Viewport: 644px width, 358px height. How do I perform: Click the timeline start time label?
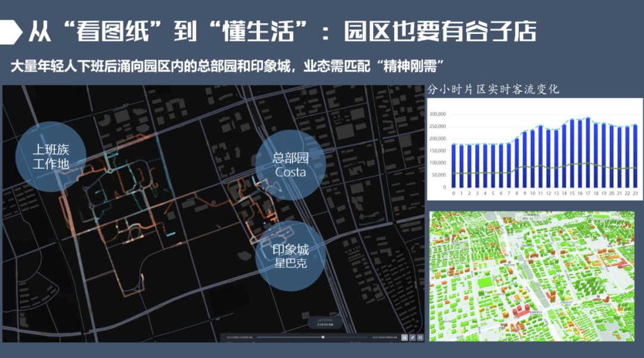[x=239, y=337]
